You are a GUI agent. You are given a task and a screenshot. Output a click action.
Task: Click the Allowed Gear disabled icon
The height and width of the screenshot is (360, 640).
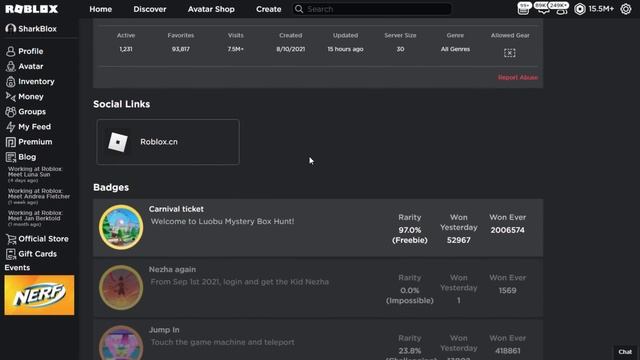coord(510,53)
